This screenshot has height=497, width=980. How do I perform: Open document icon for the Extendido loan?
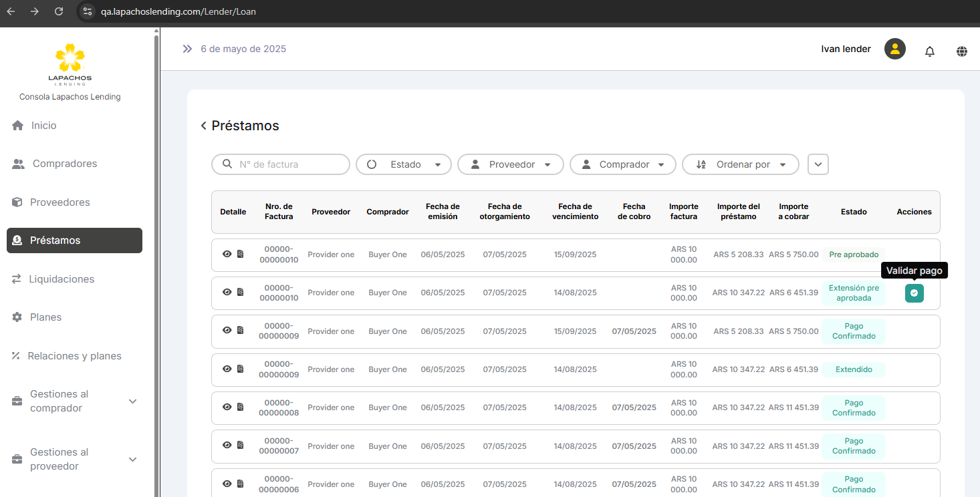tap(241, 369)
